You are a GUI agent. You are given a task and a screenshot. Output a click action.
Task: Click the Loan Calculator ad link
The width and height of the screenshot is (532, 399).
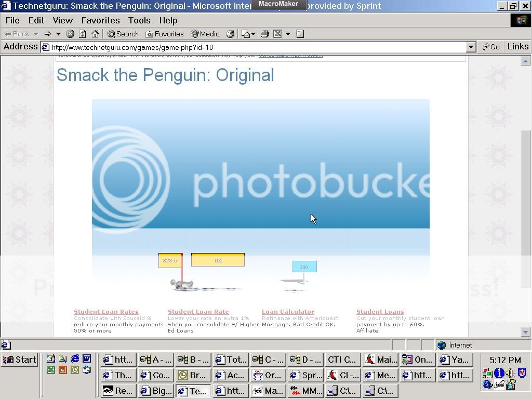coord(288,312)
